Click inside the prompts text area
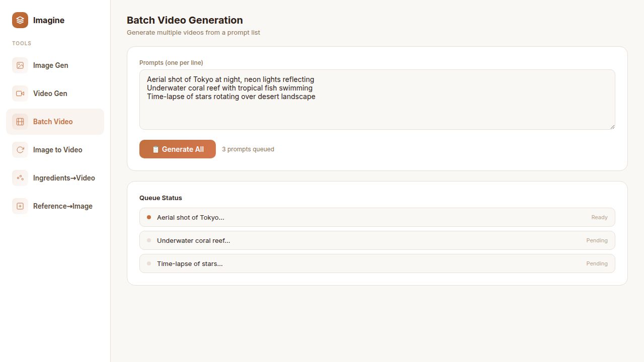Screen dimensions: 644x362 coord(377,99)
